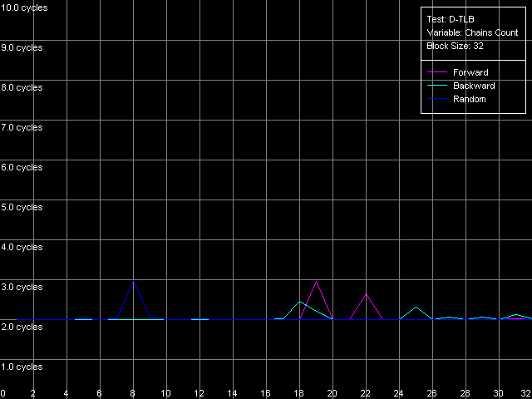Click the magenta Forward peak at x-value 19
The image size is (532, 399).
pos(316,282)
